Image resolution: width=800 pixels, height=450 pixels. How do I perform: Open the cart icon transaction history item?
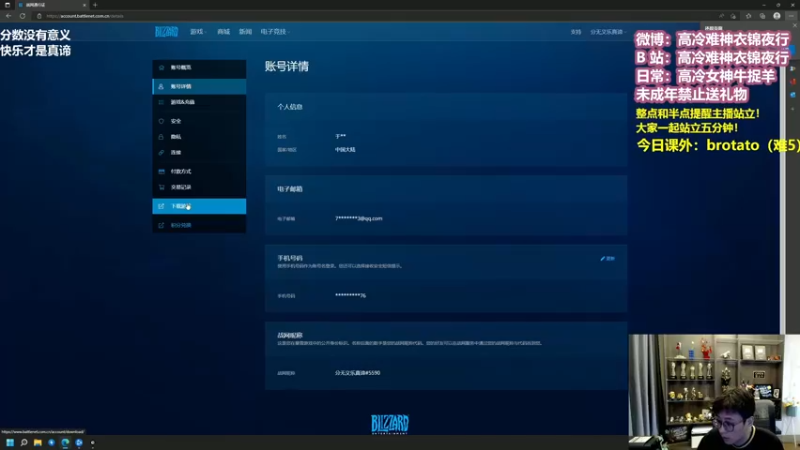point(199,187)
